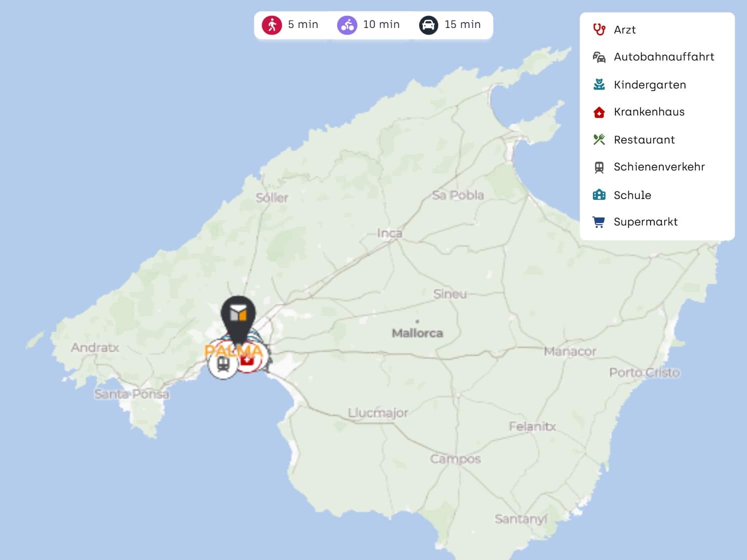Click the red walking pedestrian icon

(272, 25)
